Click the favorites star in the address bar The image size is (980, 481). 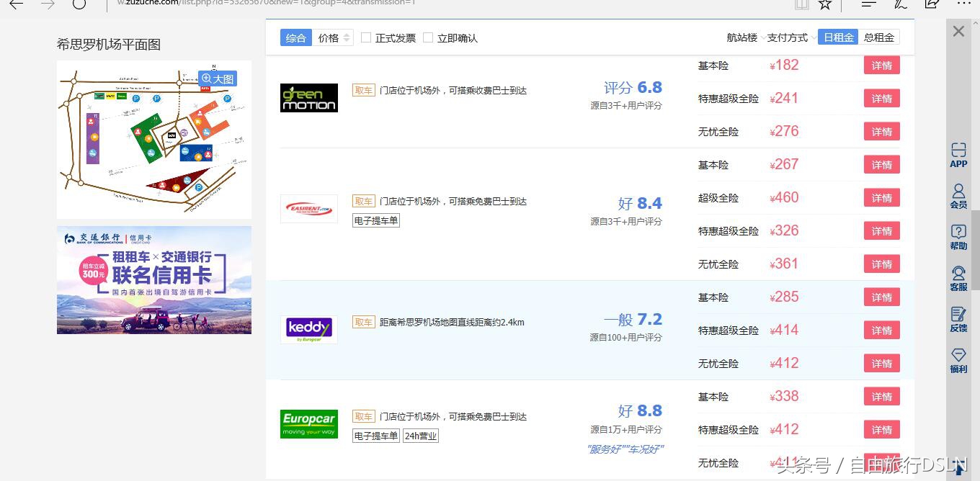pyautogui.click(x=825, y=5)
